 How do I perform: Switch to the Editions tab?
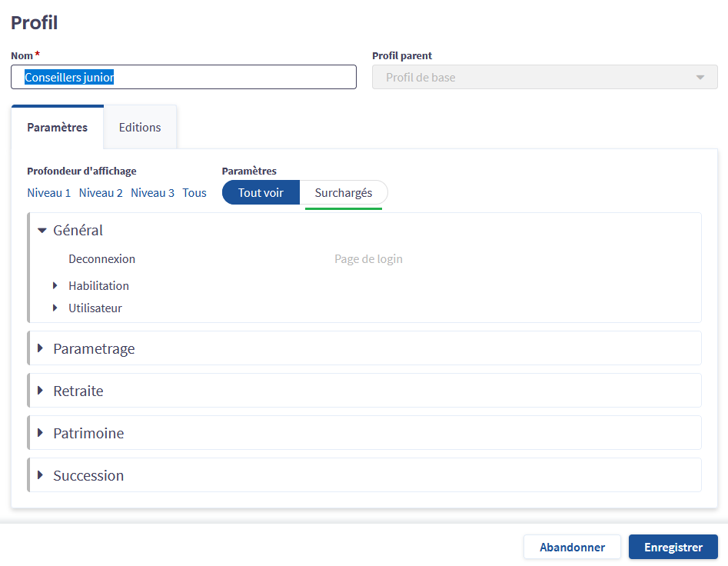(x=140, y=128)
